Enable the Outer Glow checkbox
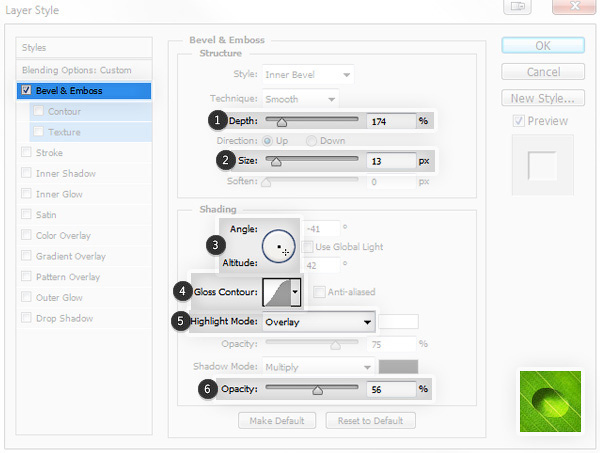This screenshot has height=453, width=600. (26, 297)
